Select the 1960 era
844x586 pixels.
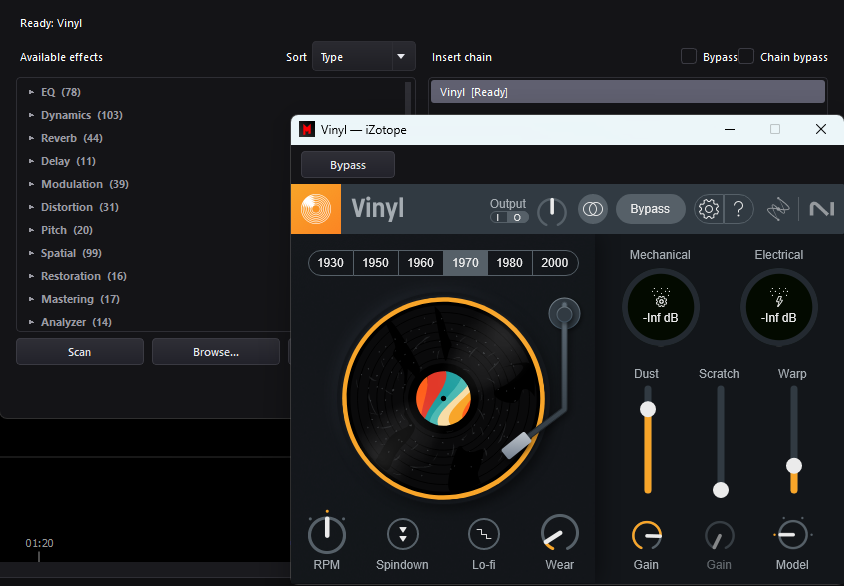pos(420,263)
